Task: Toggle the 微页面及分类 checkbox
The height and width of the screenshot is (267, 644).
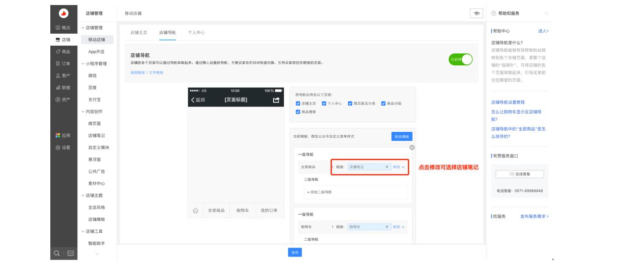Action: click(350, 104)
